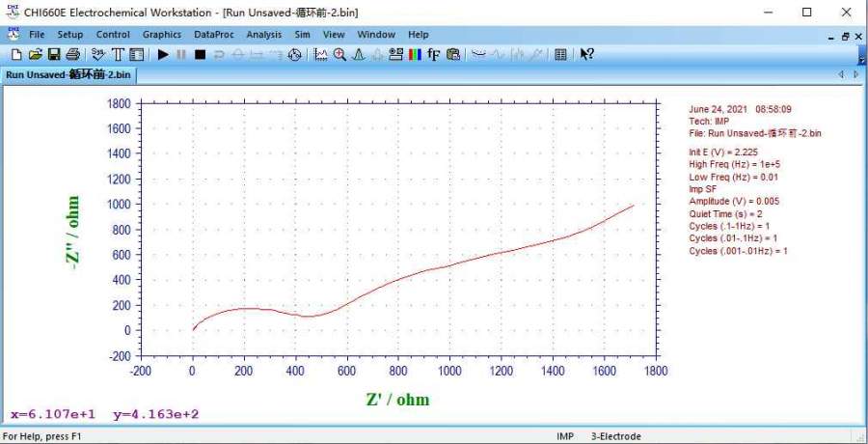The image size is (868, 444).
Task: Open the Analysis menu
Action: click(263, 35)
